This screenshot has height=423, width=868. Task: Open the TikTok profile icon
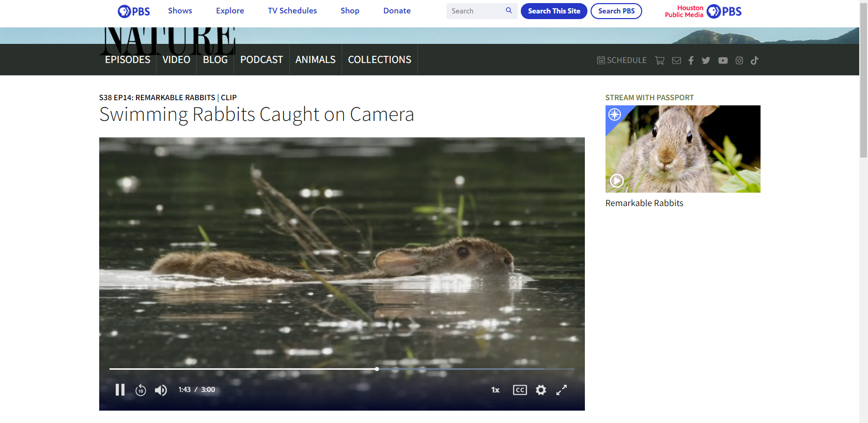754,60
